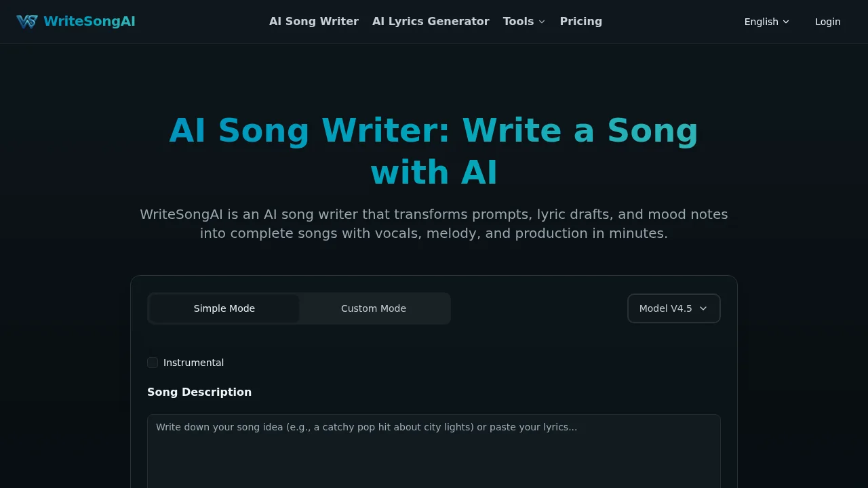Open the Model V4.5 version picker
Image resolution: width=868 pixels, height=488 pixels.
click(x=673, y=308)
